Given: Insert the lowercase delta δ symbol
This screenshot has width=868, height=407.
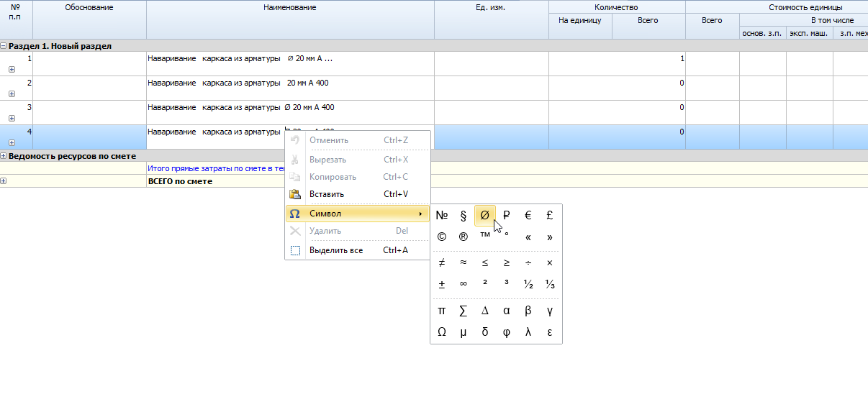Looking at the screenshot, I should [x=485, y=332].
